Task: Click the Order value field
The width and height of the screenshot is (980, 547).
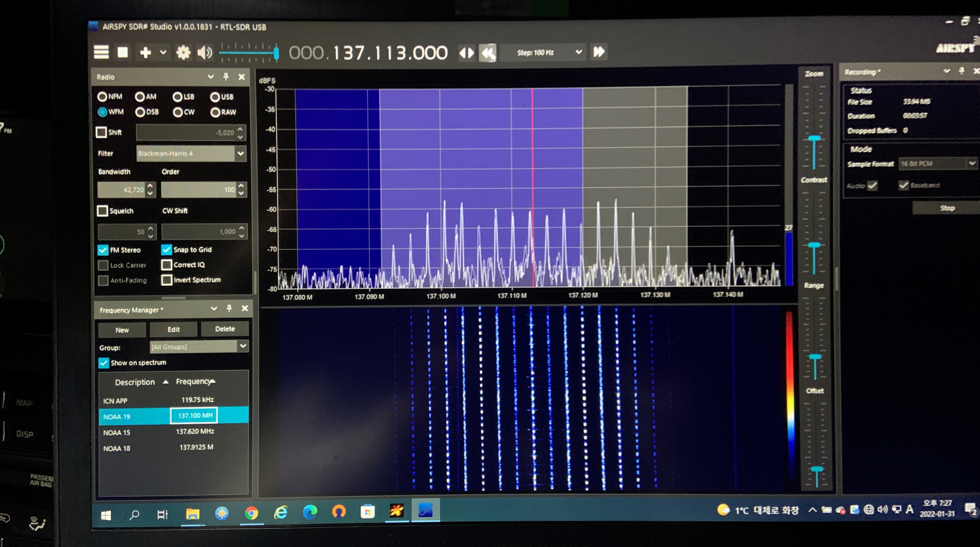Action: pyautogui.click(x=199, y=190)
